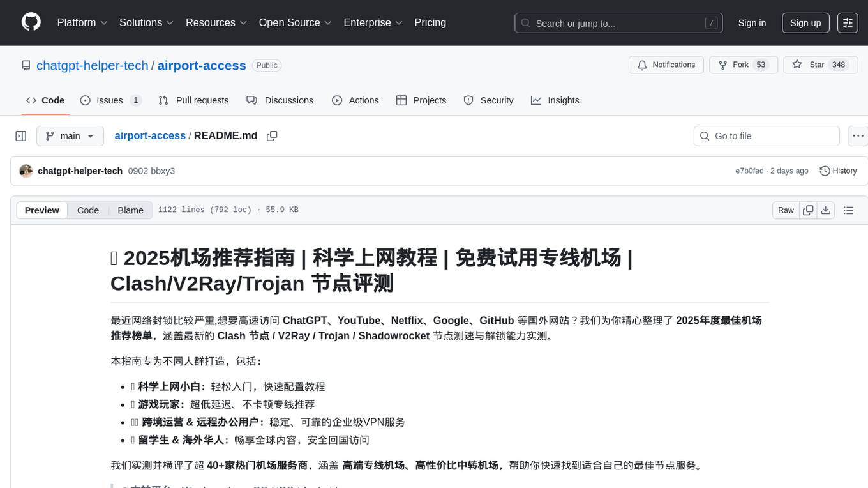This screenshot has height=488, width=868.
Task: Click the README main heading text
Action: click(372, 270)
